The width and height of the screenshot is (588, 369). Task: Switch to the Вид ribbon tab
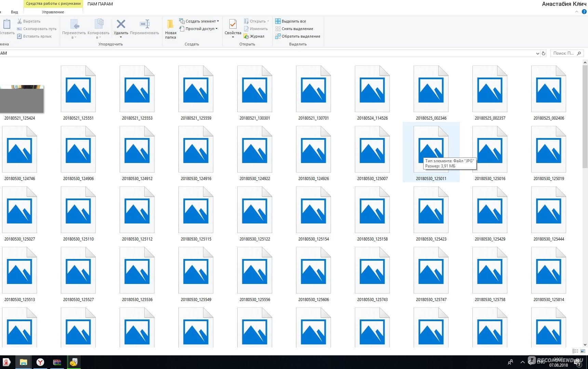14,12
